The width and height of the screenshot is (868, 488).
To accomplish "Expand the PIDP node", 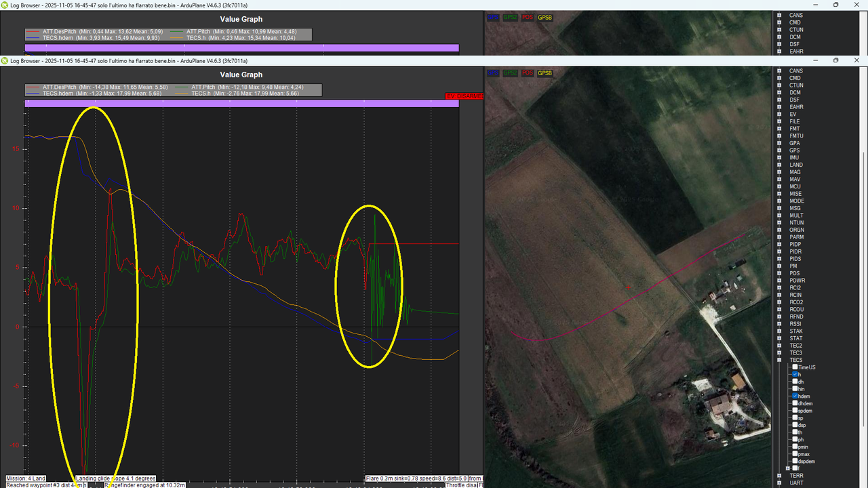I will (x=780, y=244).
